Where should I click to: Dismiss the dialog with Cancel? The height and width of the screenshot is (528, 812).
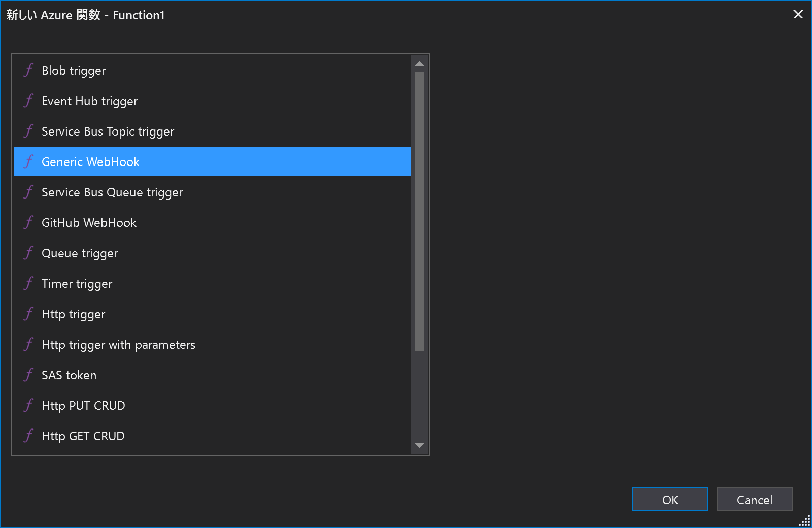pyautogui.click(x=754, y=499)
